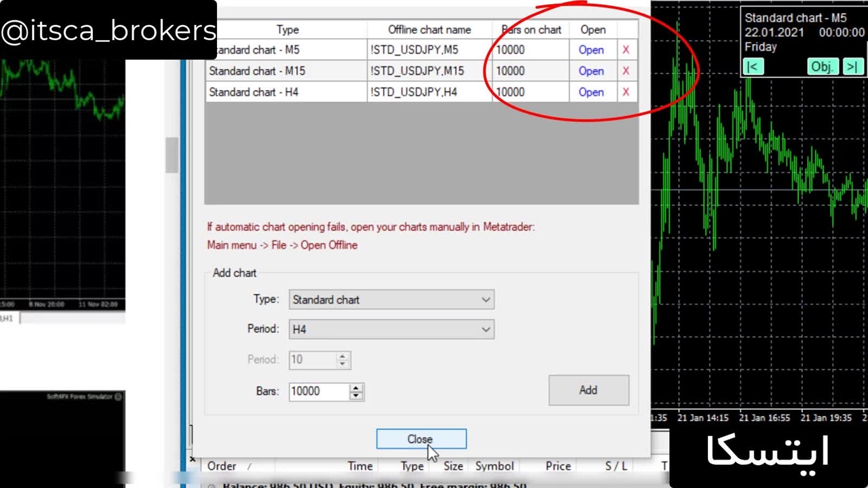
Task: Select the Bars on chart column header
Action: (x=531, y=30)
